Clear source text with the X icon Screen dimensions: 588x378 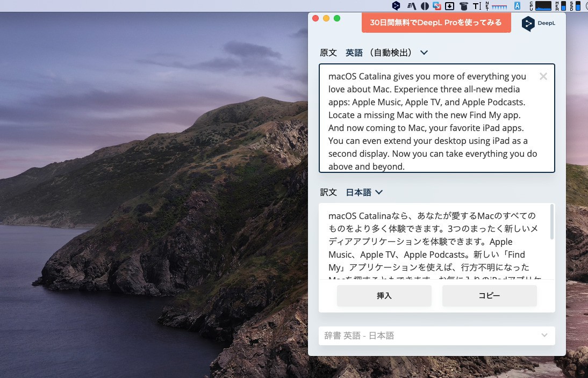(x=543, y=76)
